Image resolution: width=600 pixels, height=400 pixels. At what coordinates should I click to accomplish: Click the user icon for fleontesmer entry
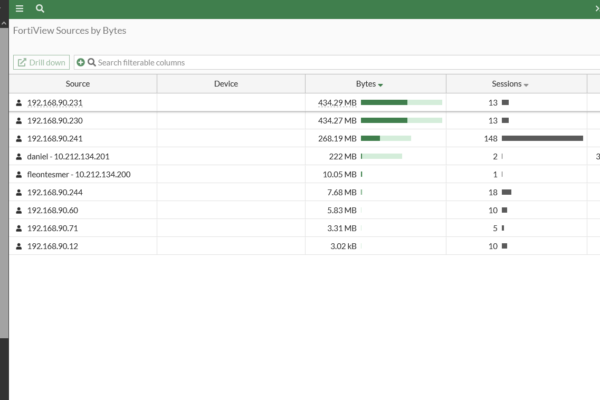18,175
